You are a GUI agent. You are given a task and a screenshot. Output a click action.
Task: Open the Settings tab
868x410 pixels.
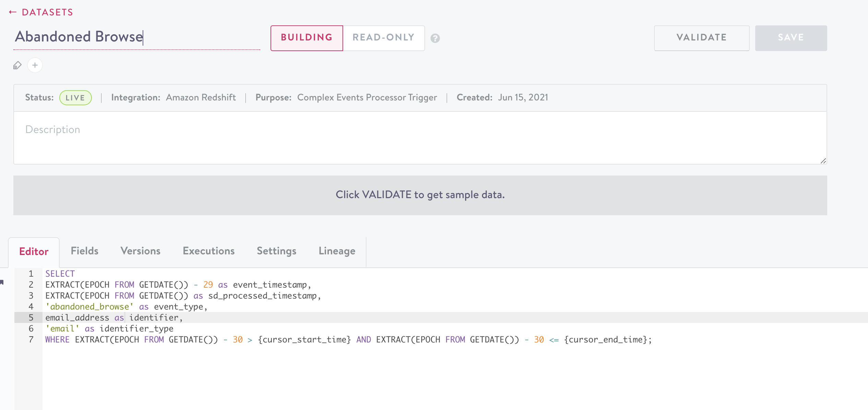point(277,251)
